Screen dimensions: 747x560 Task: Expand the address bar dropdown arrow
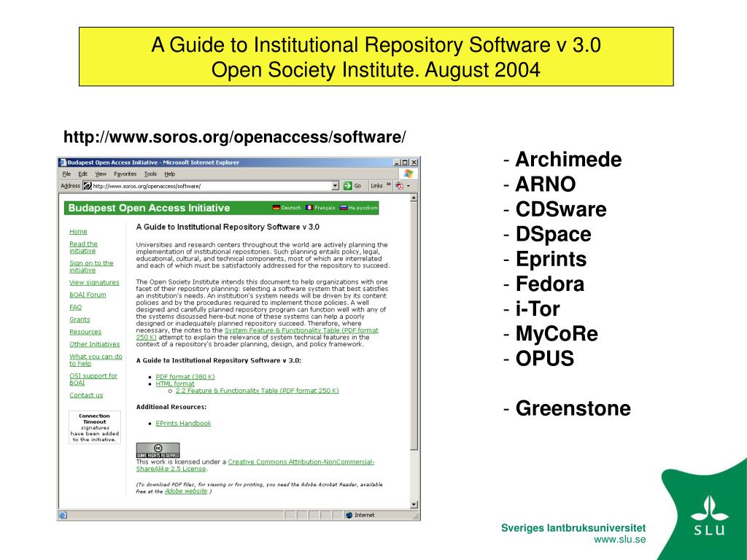click(335, 186)
